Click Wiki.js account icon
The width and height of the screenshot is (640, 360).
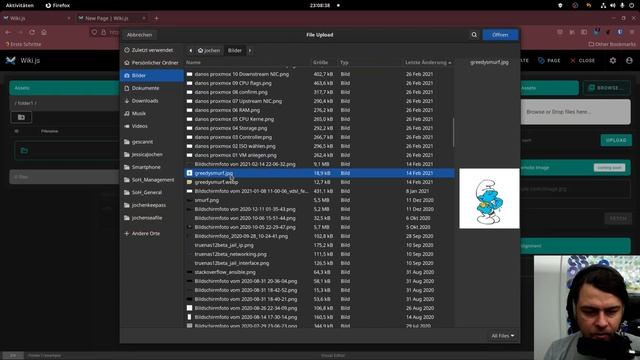pos(629,60)
